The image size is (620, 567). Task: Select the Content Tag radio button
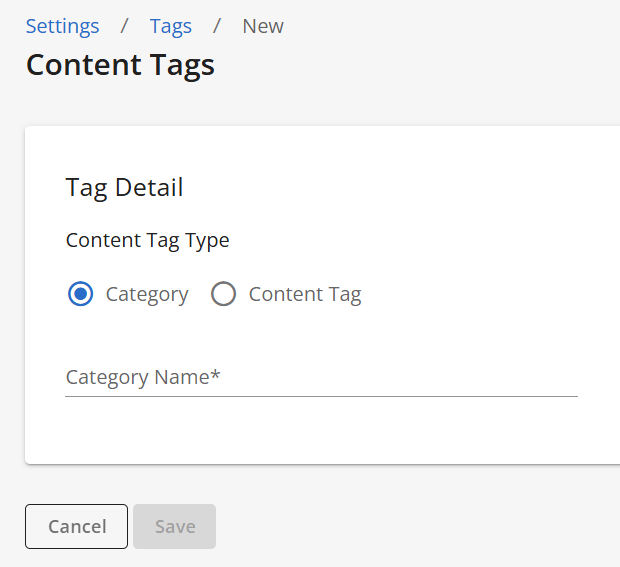[223, 294]
